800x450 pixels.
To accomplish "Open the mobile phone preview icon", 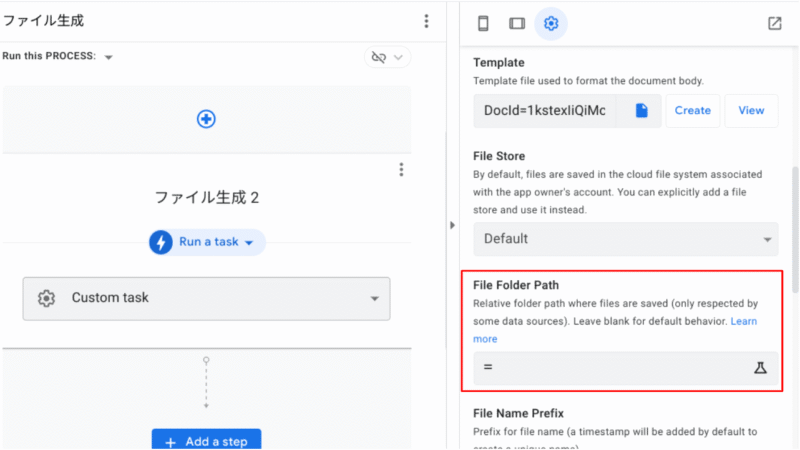I will pos(483,23).
